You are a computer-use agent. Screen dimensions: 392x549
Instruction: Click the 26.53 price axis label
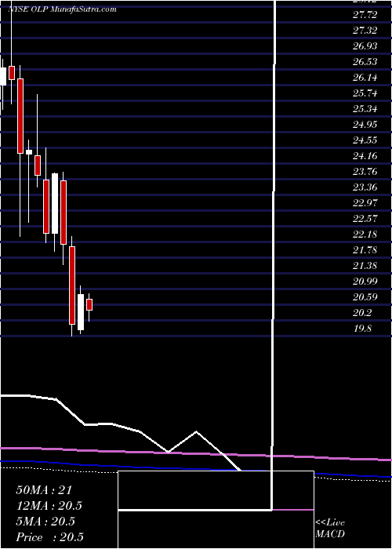pyautogui.click(x=365, y=62)
